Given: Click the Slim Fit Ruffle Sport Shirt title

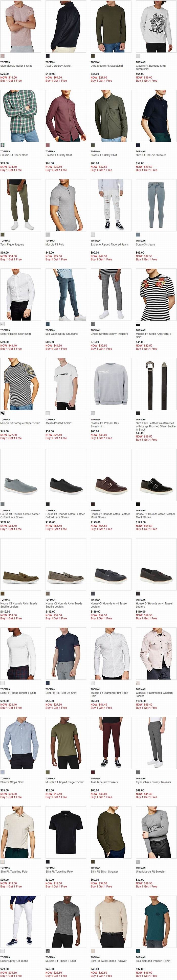Looking at the screenshot, I should pos(16,334).
